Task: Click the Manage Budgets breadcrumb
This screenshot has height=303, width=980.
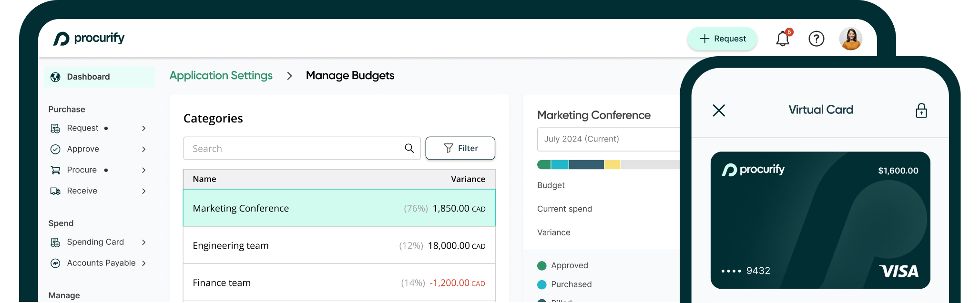Action: pos(350,75)
